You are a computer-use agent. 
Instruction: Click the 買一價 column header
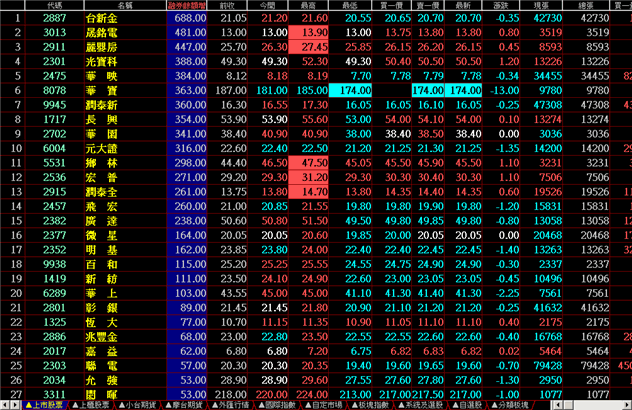[x=392, y=5]
